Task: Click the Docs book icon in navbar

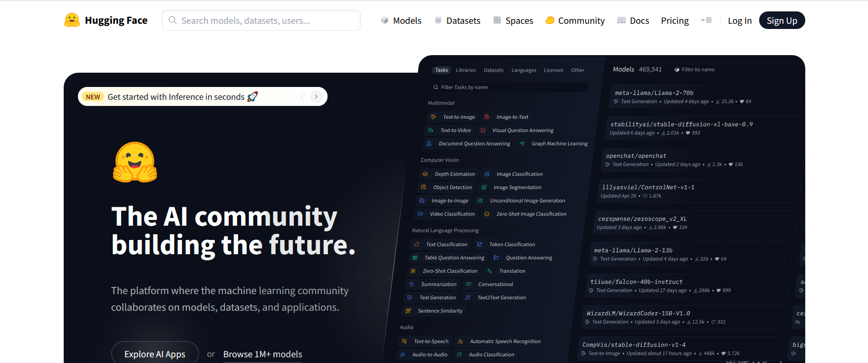Action: (x=621, y=20)
